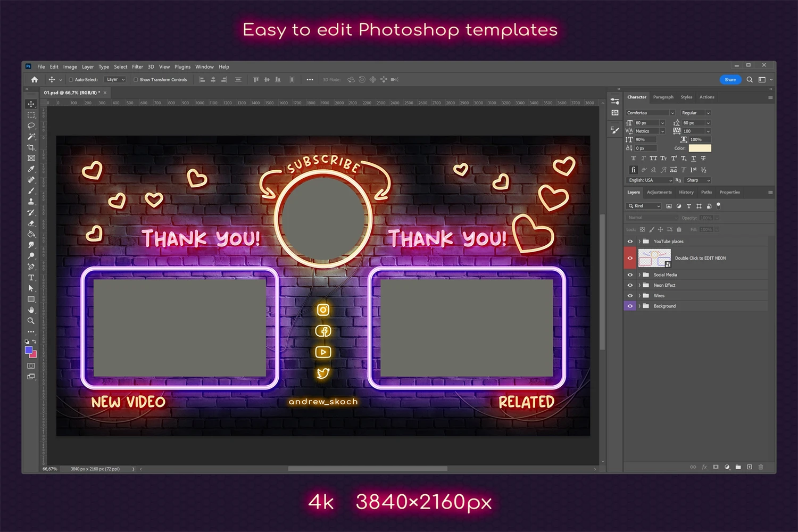Select the Double Click to EDIT NEON thumbnail
The image size is (798, 532).
coord(654,258)
